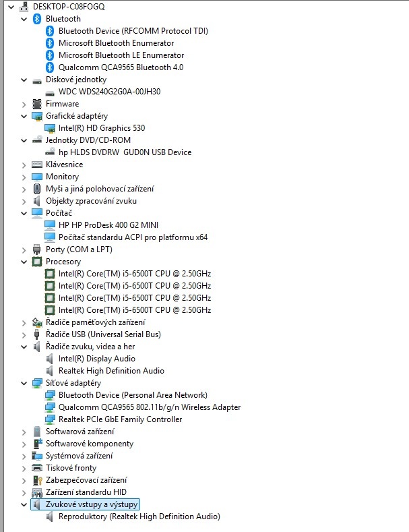Image resolution: width=409 pixels, height=532 pixels.
Task: Select Počítač standardu ACPI pro platformu x64
Action: (x=133, y=237)
